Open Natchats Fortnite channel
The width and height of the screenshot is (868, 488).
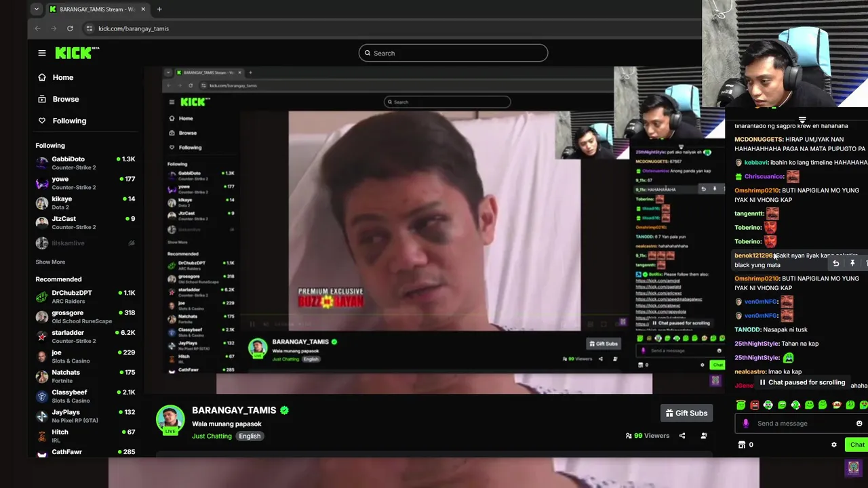(x=85, y=376)
